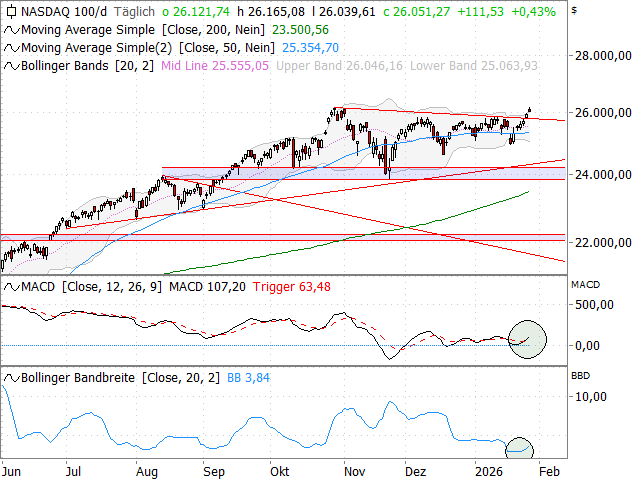The width and height of the screenshot is (640, 480).
Task: Click the open value o 26.121,74
Action: click(x=196, y=12)
